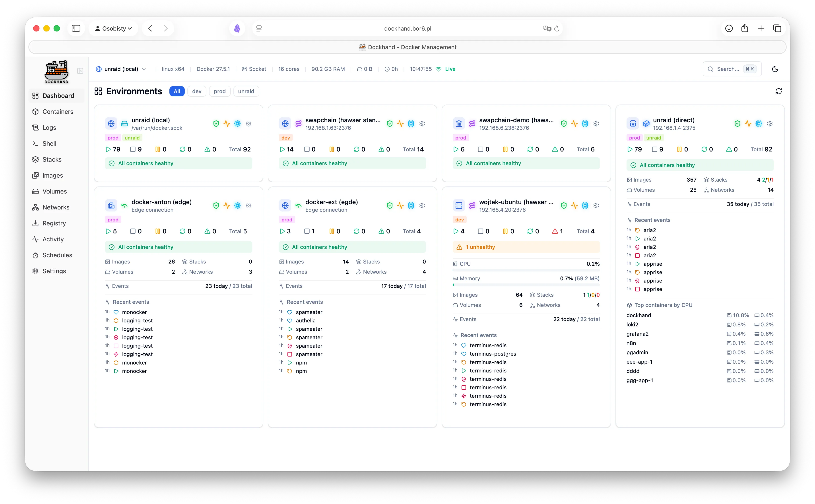Select Stacks in the sidebar
815x504 pixels.
(x=52, y=159)
